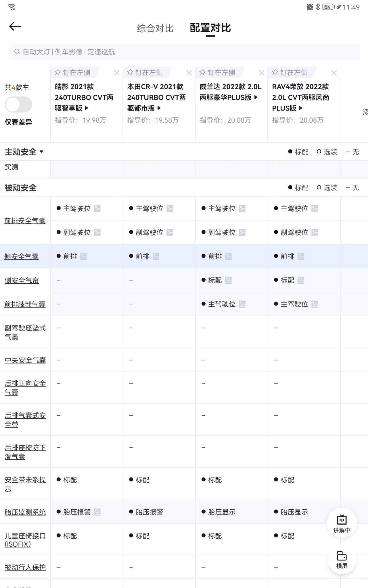Screen dimensions: 368x588
Task: Open image for 威兰达 副驾驶位 airbag
Action: [242, 233]
